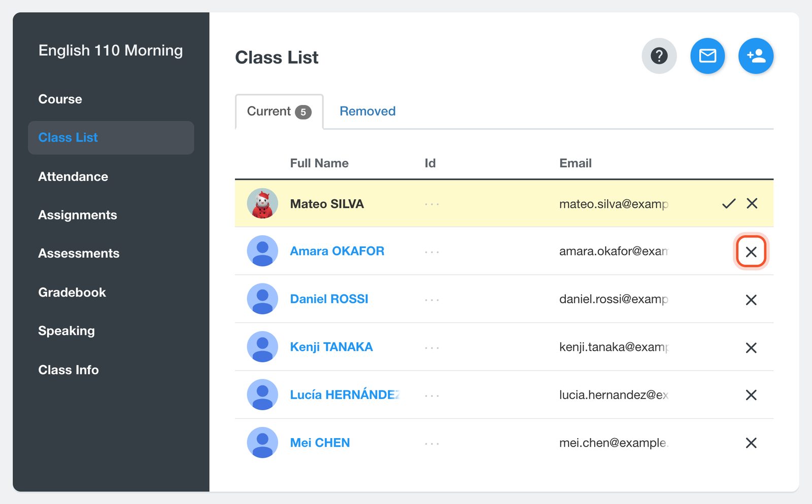Open Amara OKAFOR's profile link
The image size is (812, 504).
point(337,251)
